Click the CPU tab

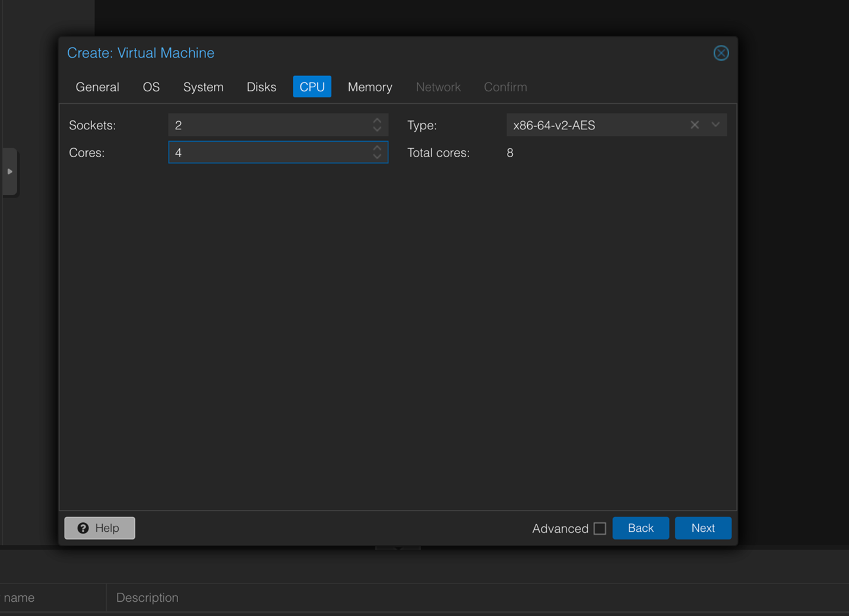point(312,87)
